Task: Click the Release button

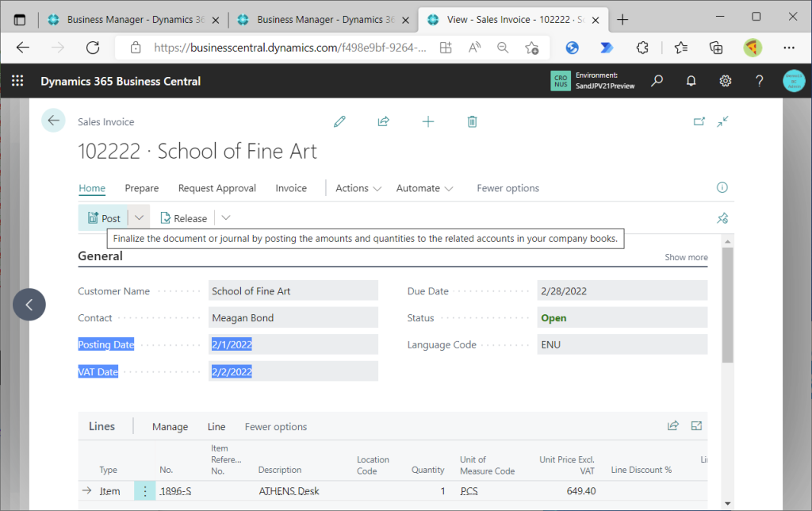Action: (x=184, y=218)
